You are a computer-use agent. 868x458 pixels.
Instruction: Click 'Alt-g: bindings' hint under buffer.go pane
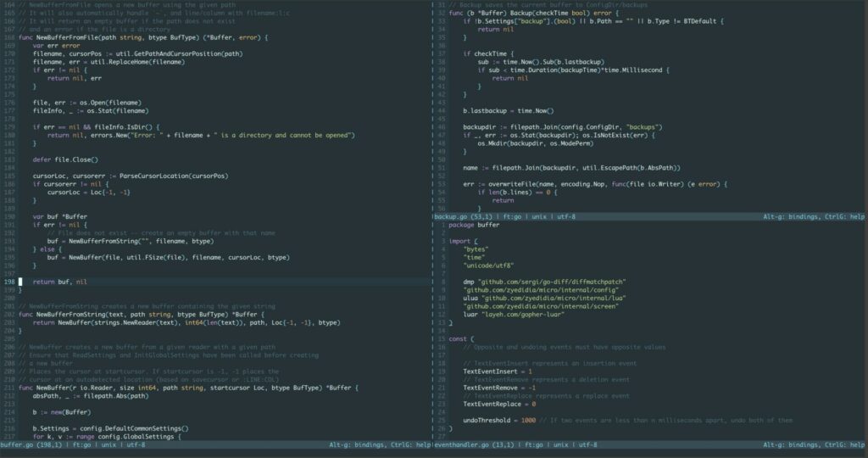pos(357,444)
